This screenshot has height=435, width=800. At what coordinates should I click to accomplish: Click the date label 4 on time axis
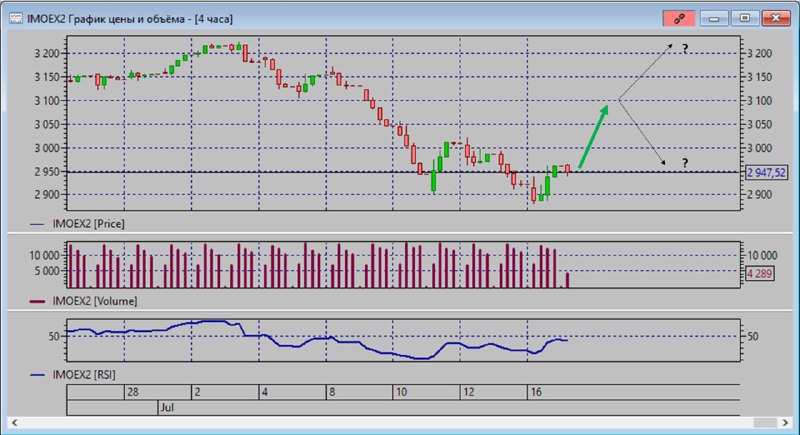pos(264,392)
